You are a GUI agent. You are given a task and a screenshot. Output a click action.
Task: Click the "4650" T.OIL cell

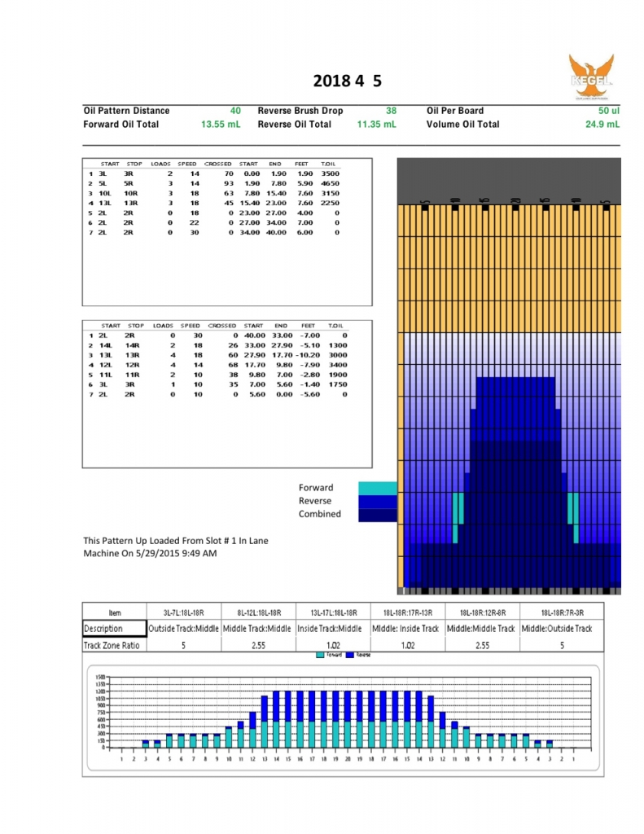click(331, 183)
